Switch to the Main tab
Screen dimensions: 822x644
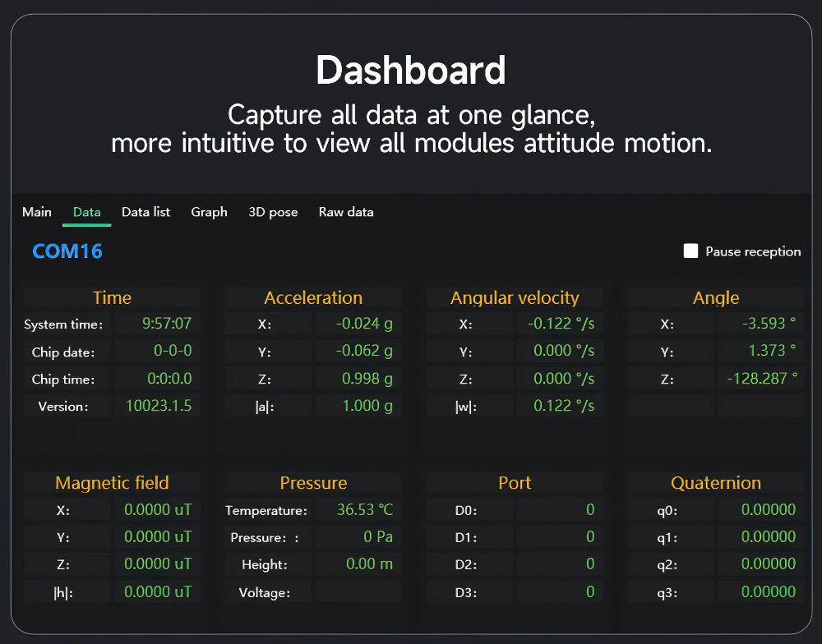37,212
